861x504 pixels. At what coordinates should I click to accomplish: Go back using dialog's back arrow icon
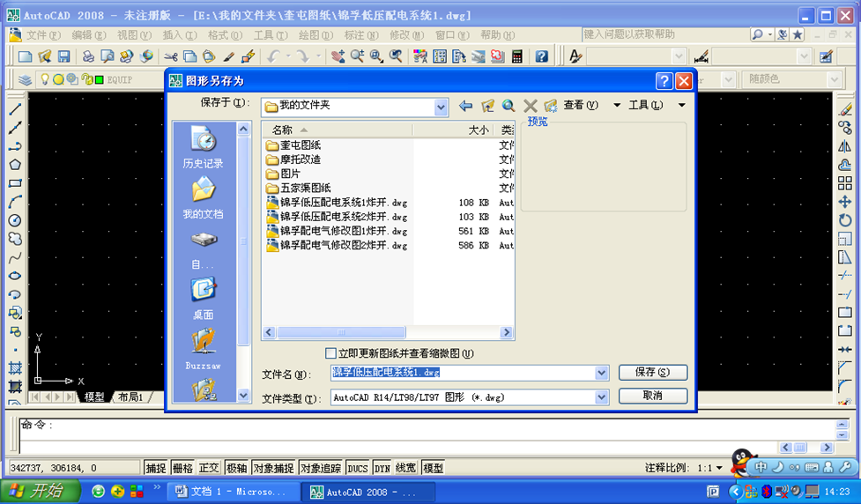465,106
